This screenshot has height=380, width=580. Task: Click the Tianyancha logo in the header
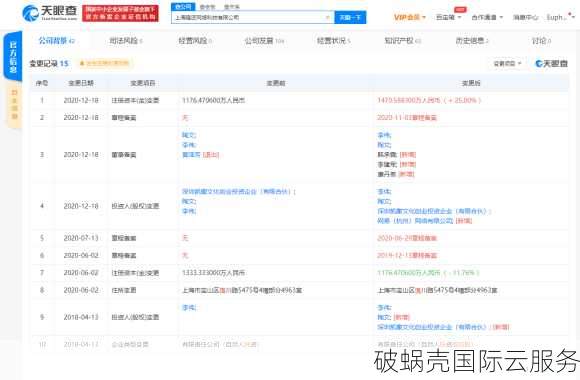pyautogui.click(x=50, y=13)
